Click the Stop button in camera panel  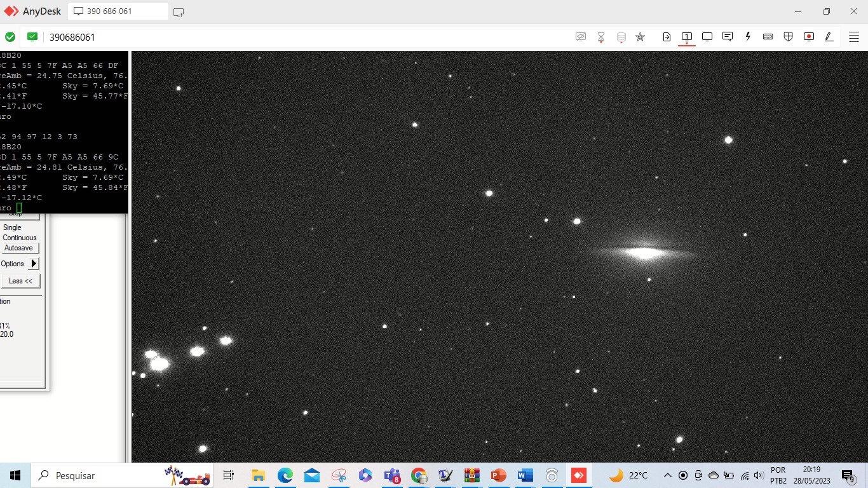point(16,214)
